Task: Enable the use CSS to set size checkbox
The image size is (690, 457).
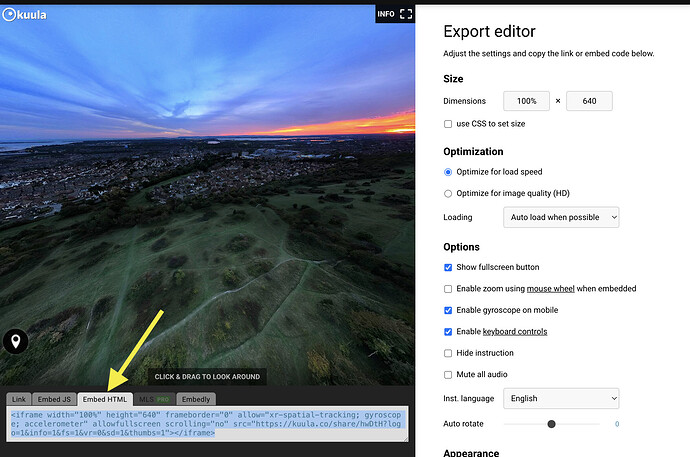Action: pos(448,124)
